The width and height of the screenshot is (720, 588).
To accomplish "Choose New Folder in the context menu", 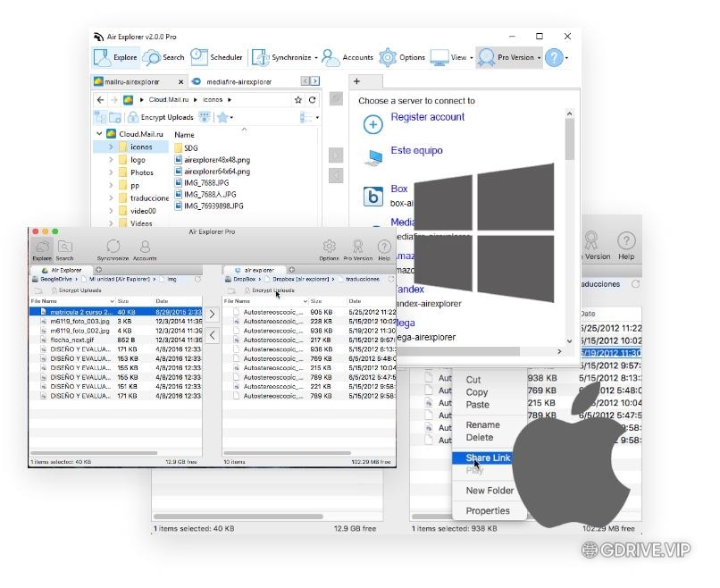I will [490, 491].
